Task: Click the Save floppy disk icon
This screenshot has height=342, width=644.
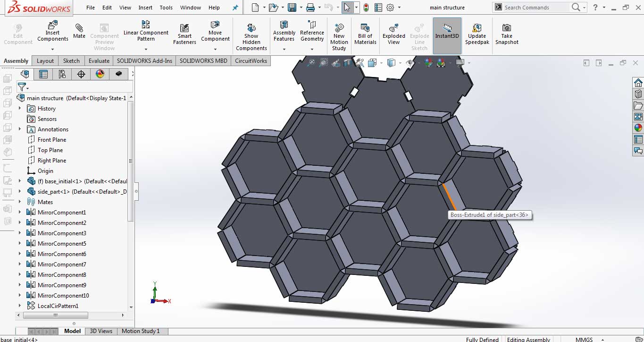Action: pos(292,8)
